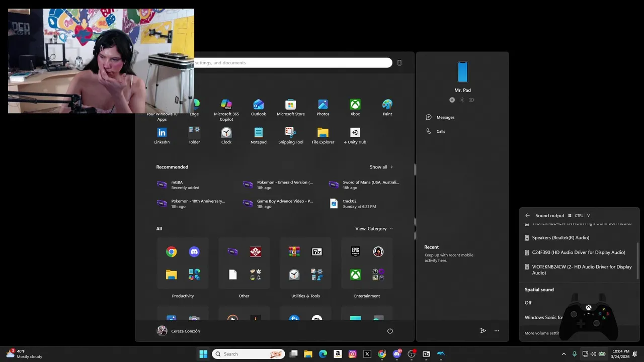644x362 pixels.
Task: Launch the Snipping Tool
Action: (x=291, y=136)
